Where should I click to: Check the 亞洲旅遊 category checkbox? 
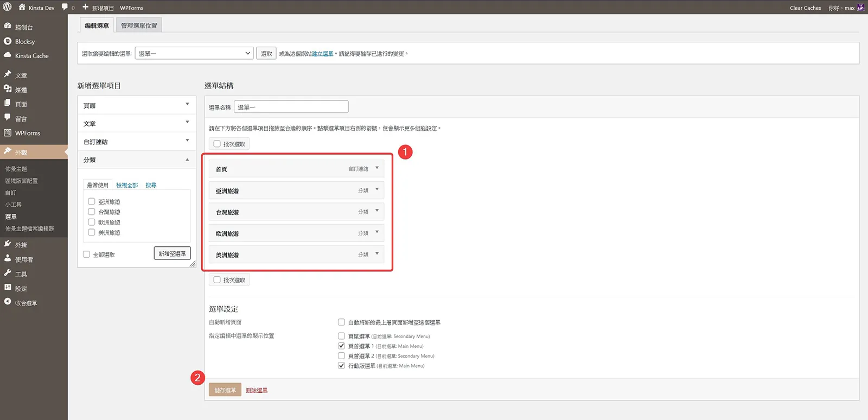click(92, 201)
